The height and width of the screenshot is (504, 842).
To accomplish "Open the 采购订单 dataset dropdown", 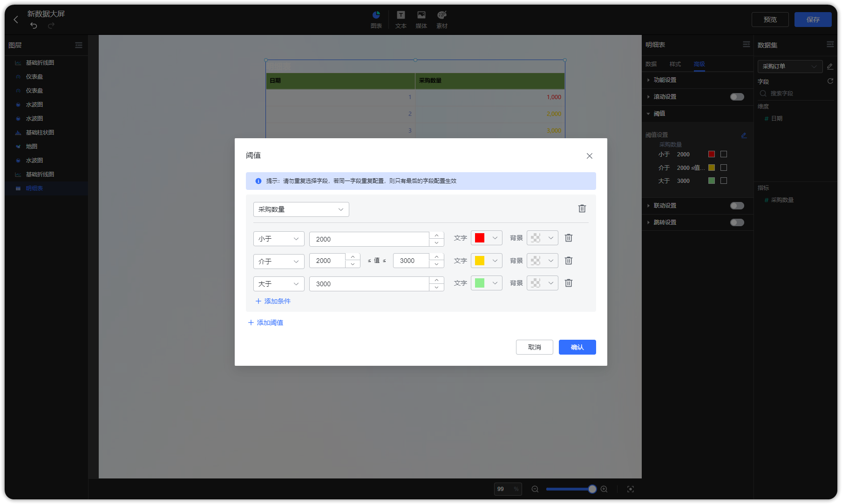I will point(790,67).
